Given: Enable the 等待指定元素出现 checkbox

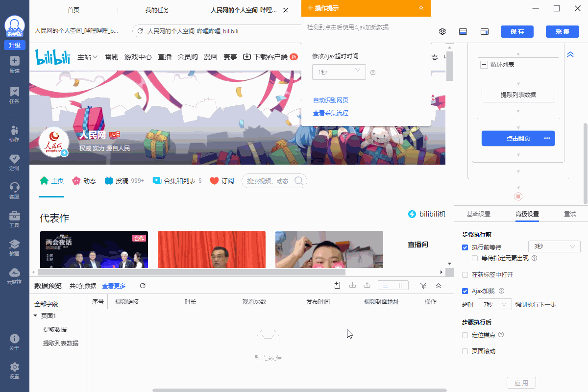Looking at the screenshot, I should (475, 258).
